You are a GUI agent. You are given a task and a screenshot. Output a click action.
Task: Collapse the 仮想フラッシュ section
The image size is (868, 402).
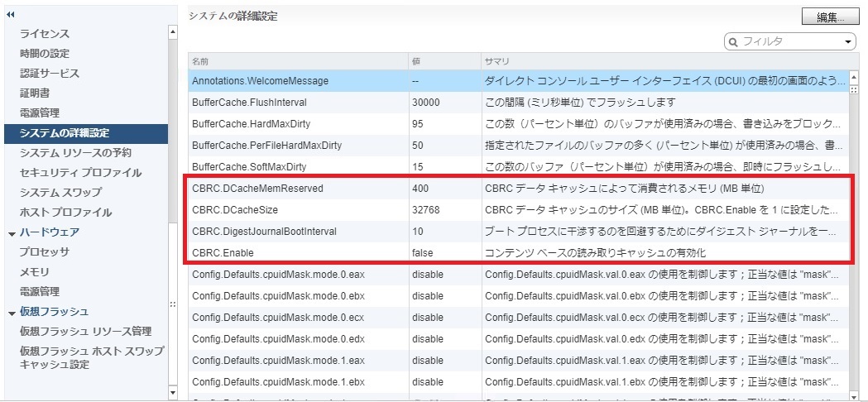[x=12, y=312]
